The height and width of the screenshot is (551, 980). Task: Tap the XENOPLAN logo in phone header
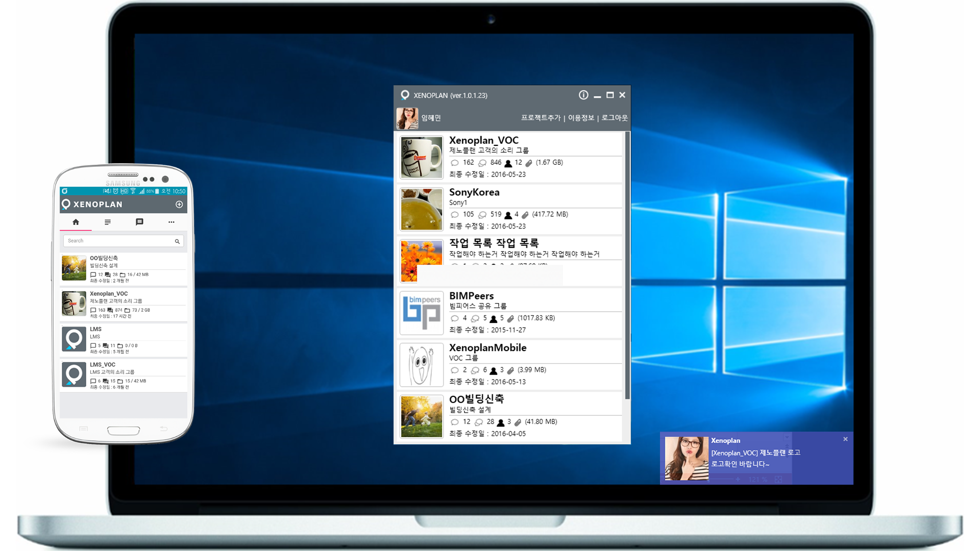[92, 204]
